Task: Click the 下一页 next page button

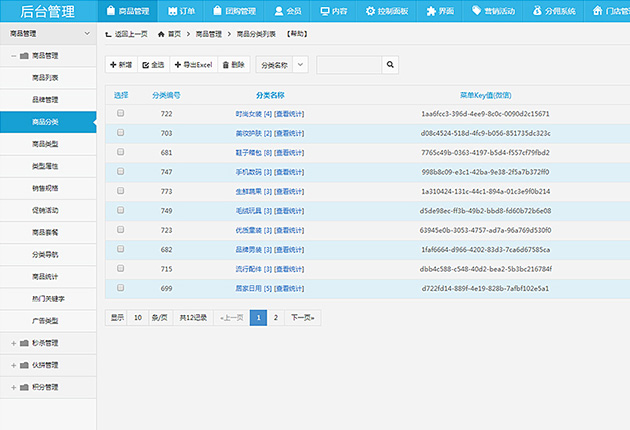Action: coord(303,318)
